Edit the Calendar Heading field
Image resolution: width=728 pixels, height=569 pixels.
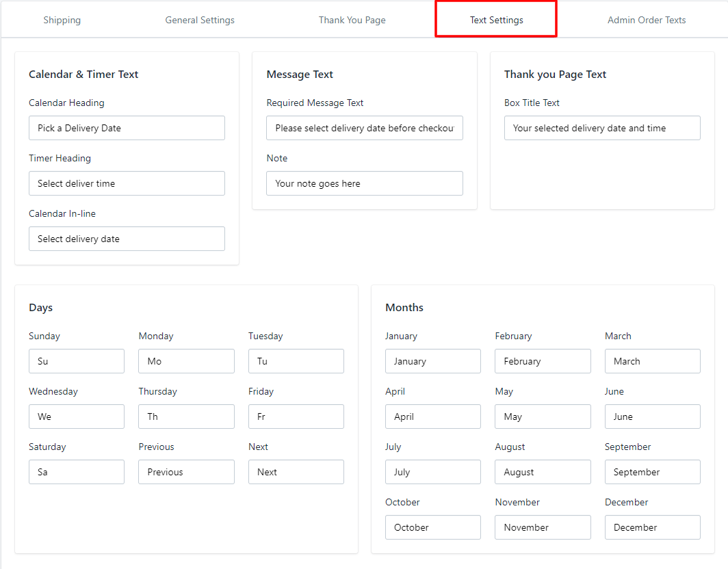127,128
